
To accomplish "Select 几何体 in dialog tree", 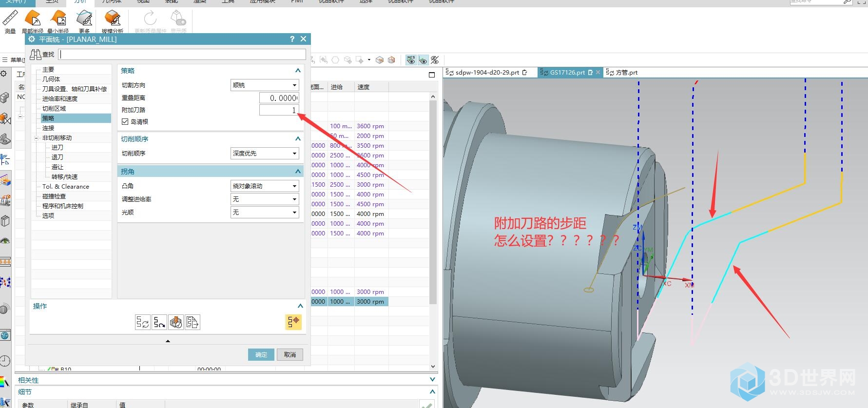I will click(x=51, y=79).
